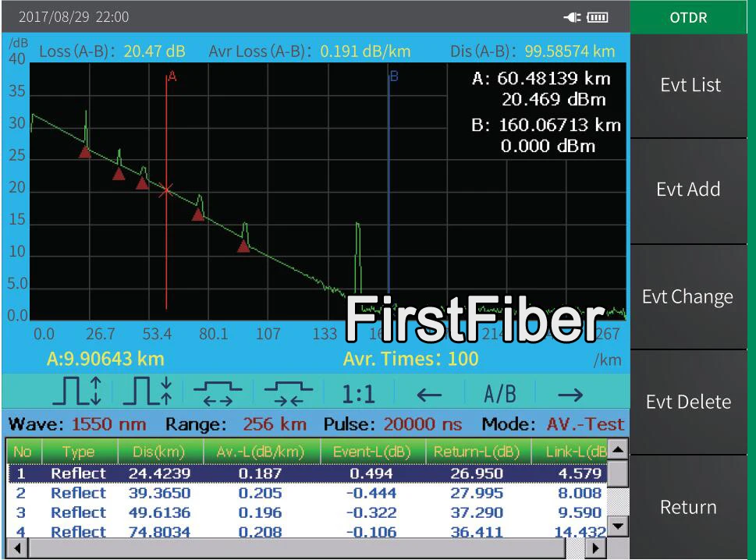Click the Type column header
Screen dimensions: 756x560
coord(80,452)
